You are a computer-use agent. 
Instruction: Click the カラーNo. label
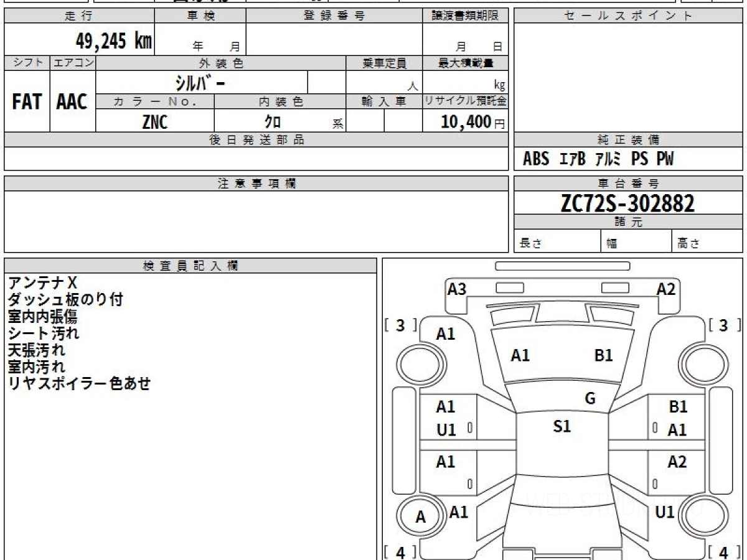click(x=155, y=101)
